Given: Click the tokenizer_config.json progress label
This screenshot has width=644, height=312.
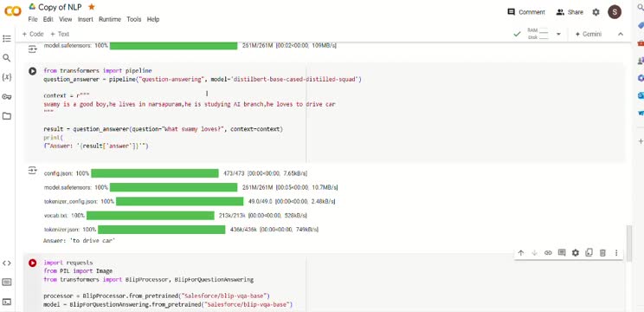Looking at the screenshot, I should pos(79,201).
